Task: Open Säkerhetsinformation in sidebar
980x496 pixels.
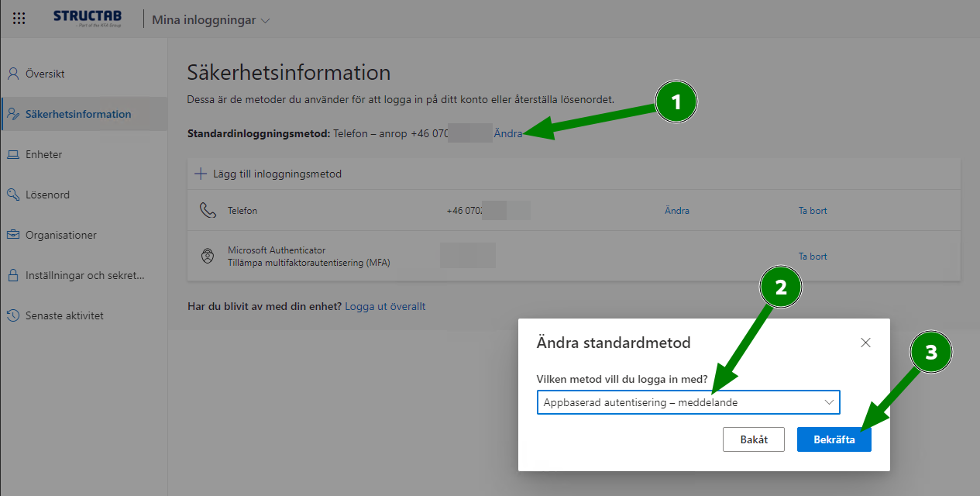Action: click(x=77, y=114)
